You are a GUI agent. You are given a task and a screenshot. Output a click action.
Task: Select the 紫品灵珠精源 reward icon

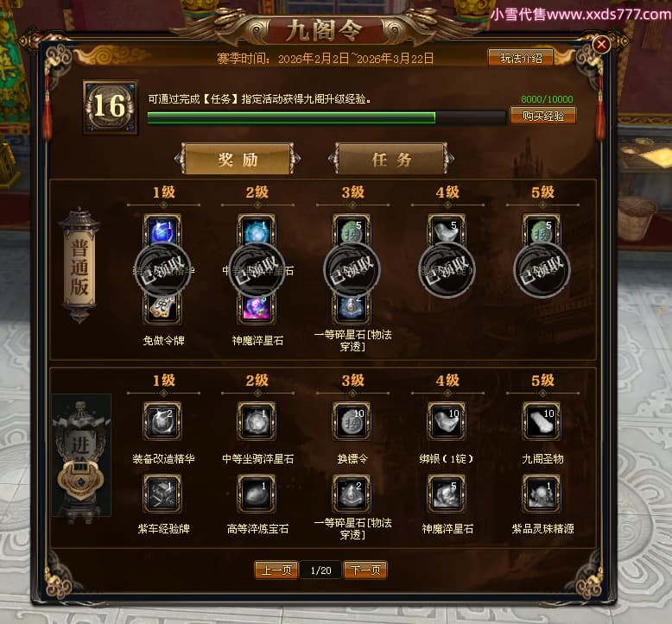coord(542,494)
